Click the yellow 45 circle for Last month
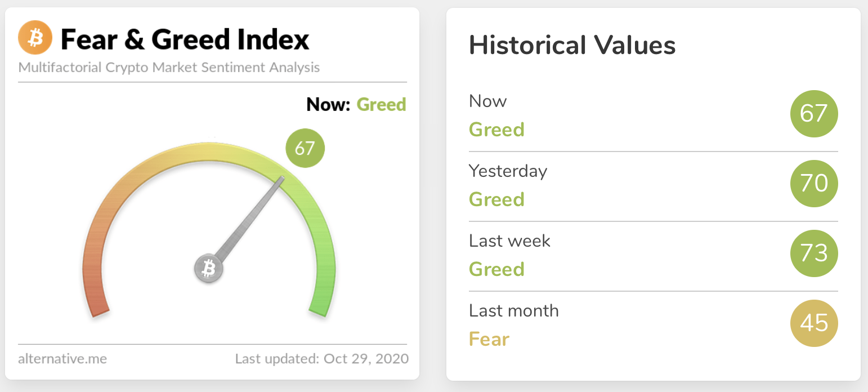 click(x=814, y=323)
